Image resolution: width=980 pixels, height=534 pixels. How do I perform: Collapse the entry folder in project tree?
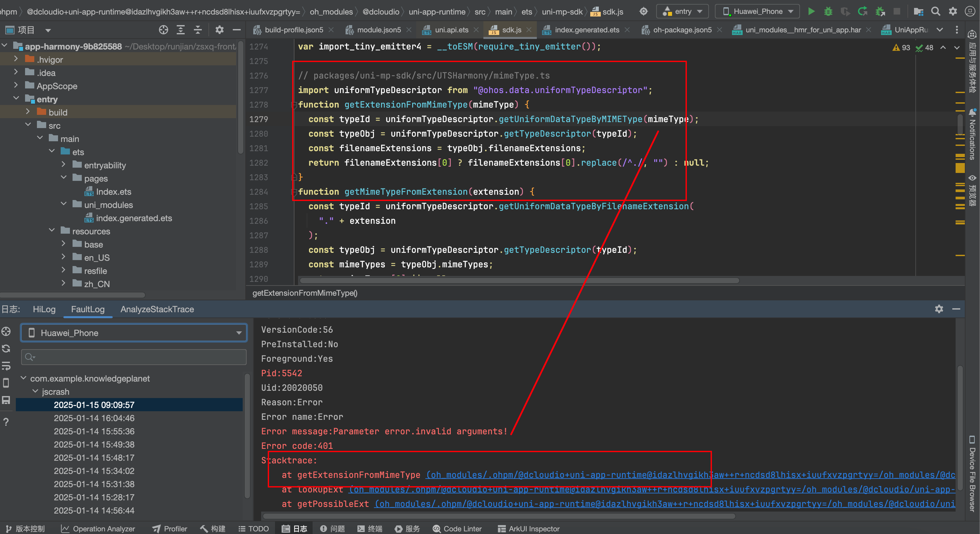[x=16, y=99]
